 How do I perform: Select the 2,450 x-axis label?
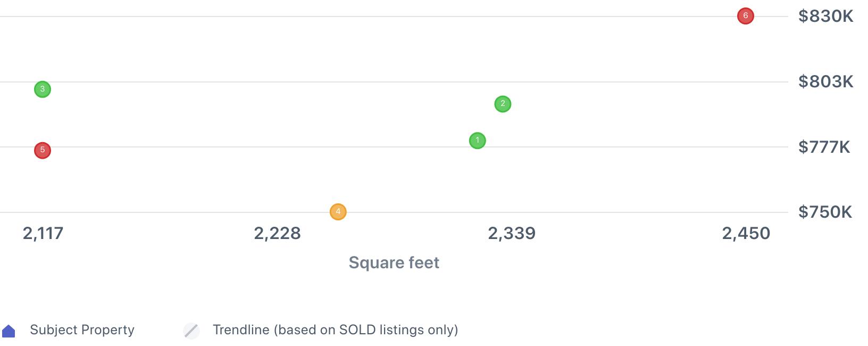click(x=746, y=233)
